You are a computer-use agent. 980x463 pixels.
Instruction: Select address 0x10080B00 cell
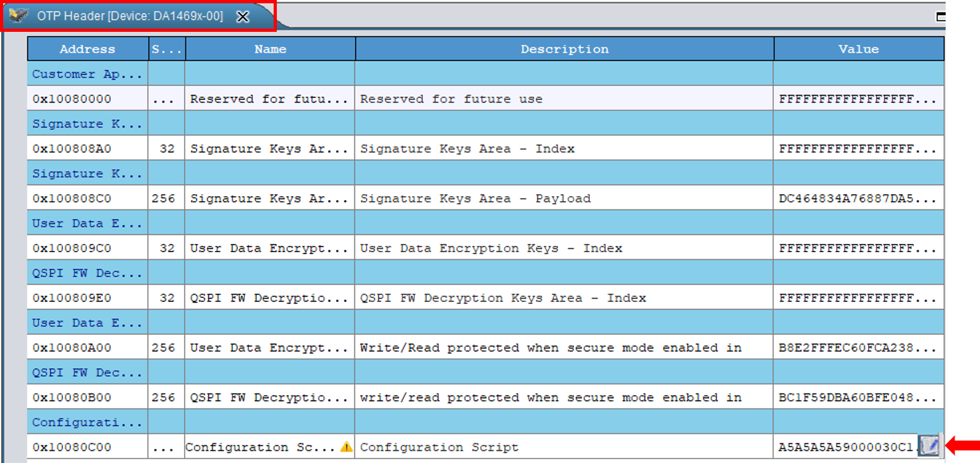pyautogui.click(x=88, y=397)
